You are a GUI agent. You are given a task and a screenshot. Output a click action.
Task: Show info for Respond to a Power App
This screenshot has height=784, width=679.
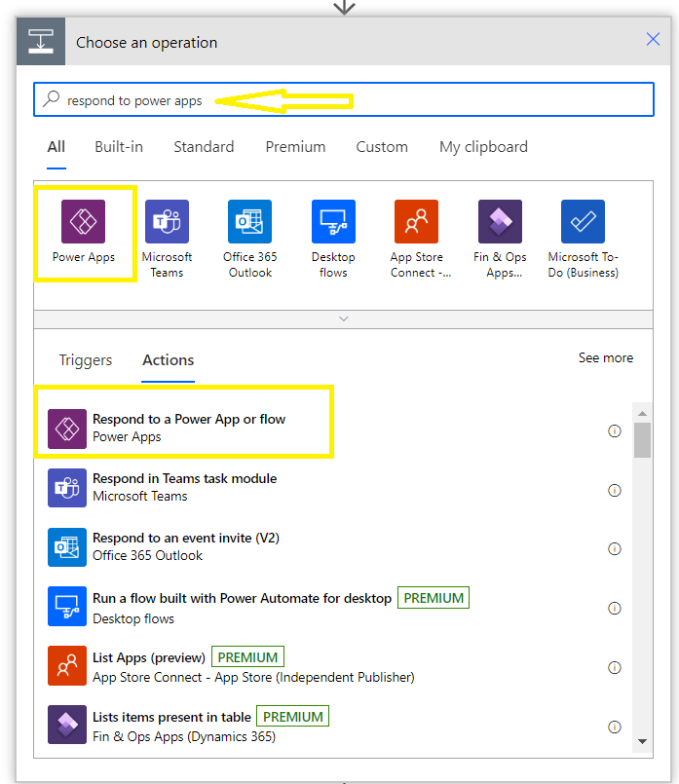coord(615,430)
